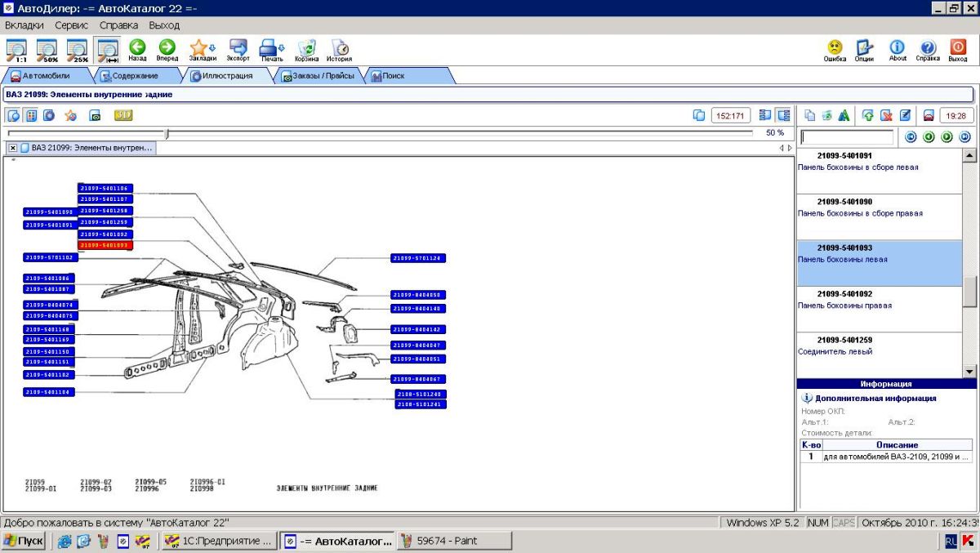Click the About info icon
Screen dimensions: 980x553
(898, 51)
